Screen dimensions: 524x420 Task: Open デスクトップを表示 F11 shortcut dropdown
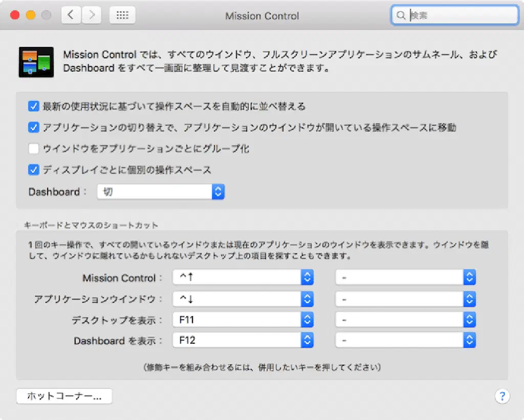[x=243, y=320]
